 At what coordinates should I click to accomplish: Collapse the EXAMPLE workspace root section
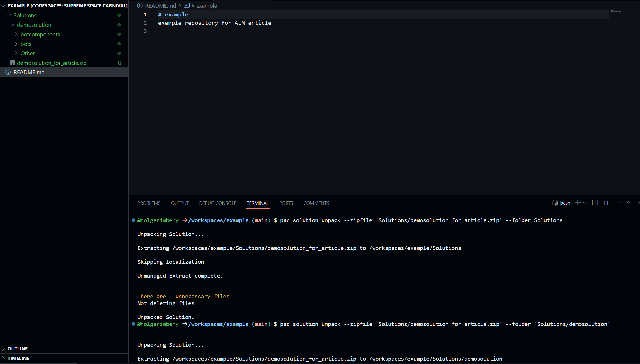point(3,6)
